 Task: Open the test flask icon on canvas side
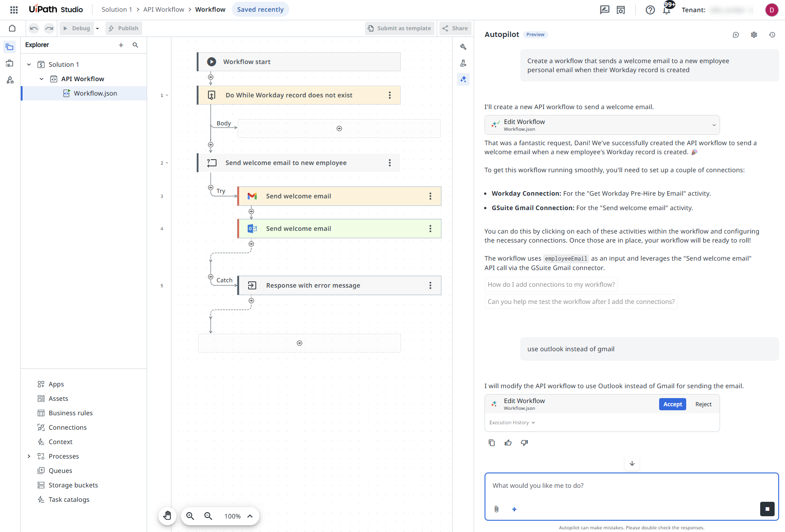coord(463,63)
